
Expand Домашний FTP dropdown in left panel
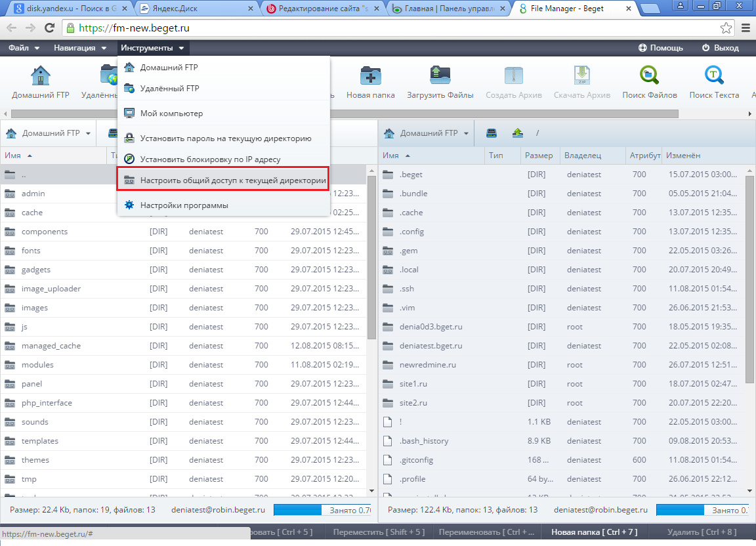click(x=88, y=134)
